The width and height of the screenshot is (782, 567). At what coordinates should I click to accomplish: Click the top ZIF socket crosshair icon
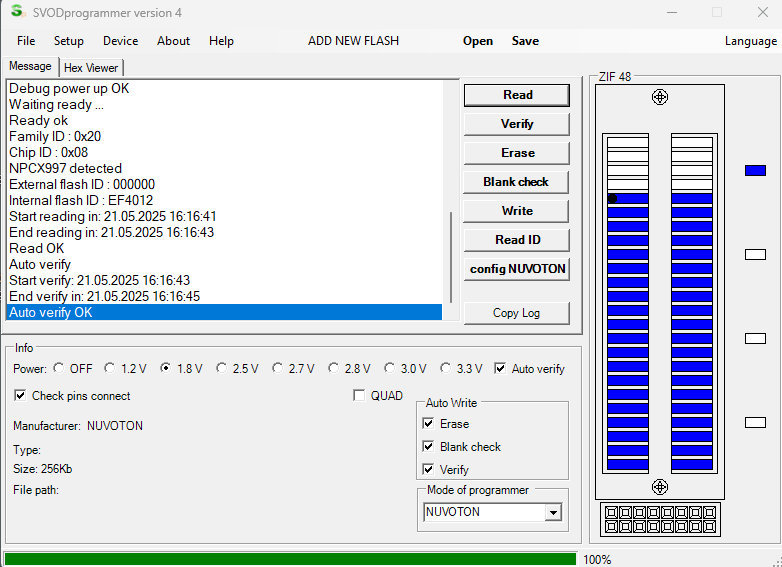click(x=659, y=97)
